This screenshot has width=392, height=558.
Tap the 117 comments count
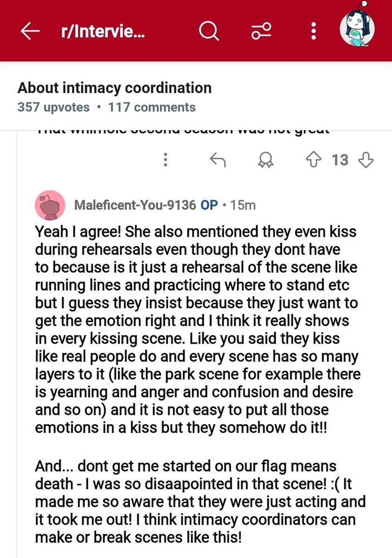pyautogui.click(x=152, y=107)
